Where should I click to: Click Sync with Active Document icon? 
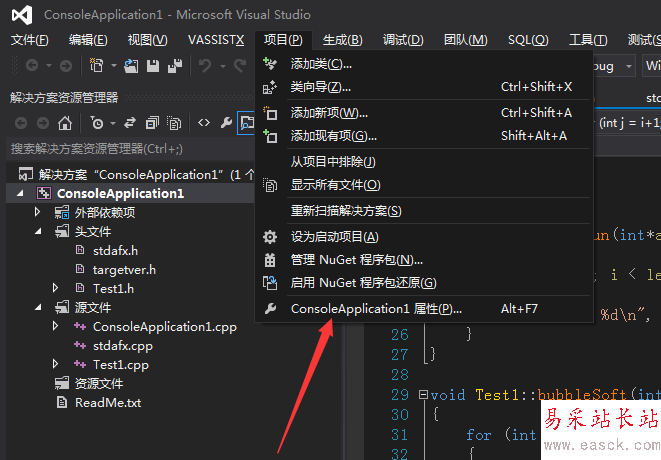coord(130,123)
